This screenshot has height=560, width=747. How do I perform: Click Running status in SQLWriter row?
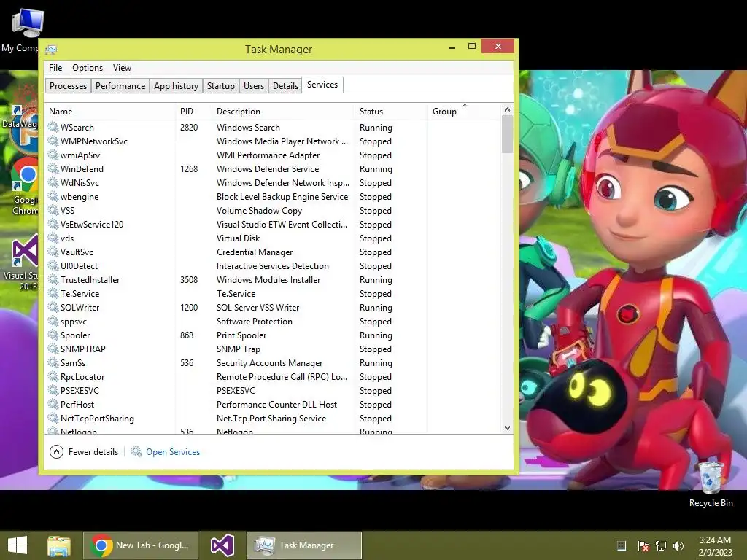(x=376, y=308)
